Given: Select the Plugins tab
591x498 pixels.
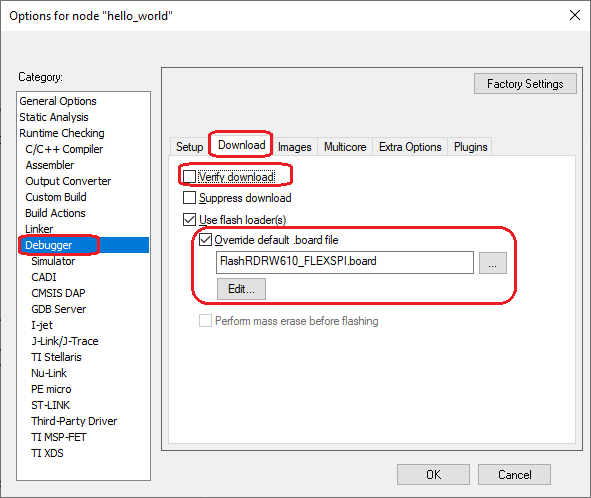Looking at the screenshot, I should [x=470, y=147].
